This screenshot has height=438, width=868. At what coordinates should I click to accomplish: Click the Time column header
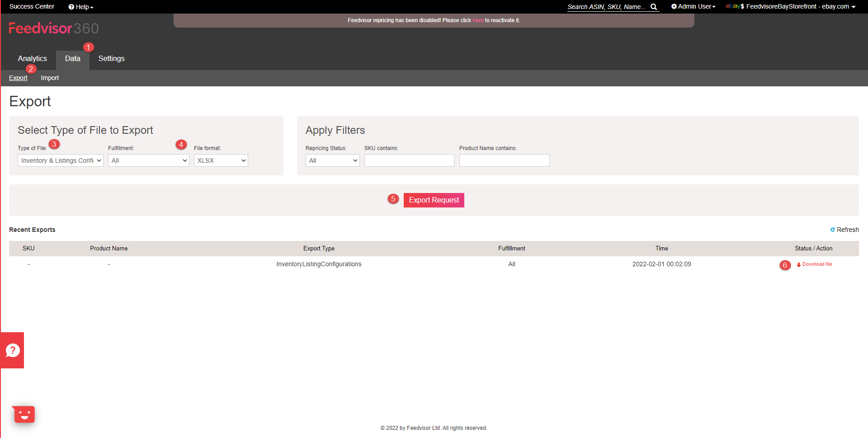click(662, 248)
